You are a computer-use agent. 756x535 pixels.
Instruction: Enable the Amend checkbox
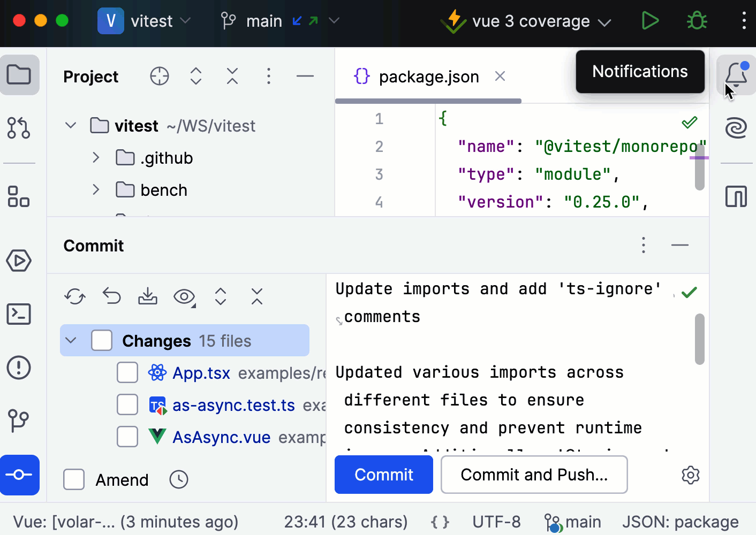tap(74, 479)
